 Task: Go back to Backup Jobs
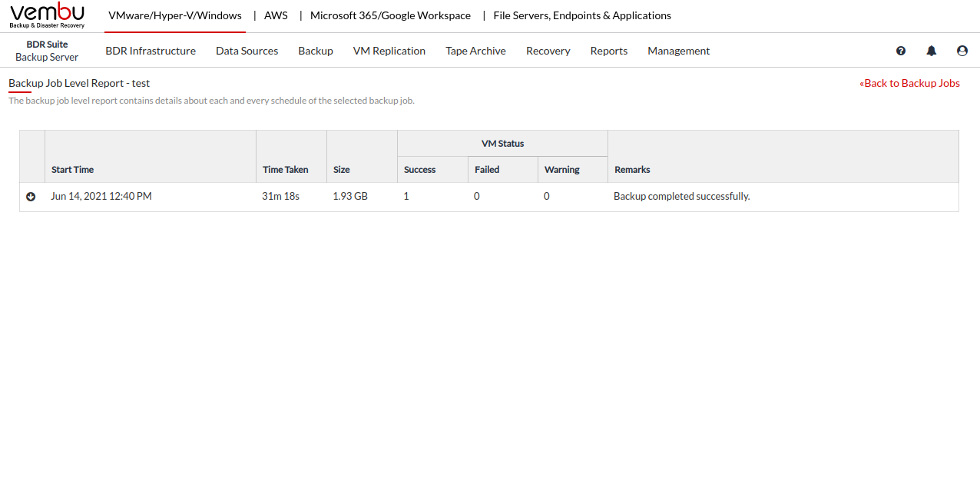point(909,83)
